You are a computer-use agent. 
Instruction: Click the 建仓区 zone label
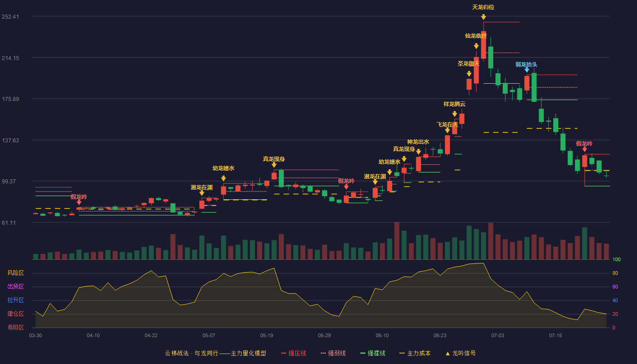point(15,314)
